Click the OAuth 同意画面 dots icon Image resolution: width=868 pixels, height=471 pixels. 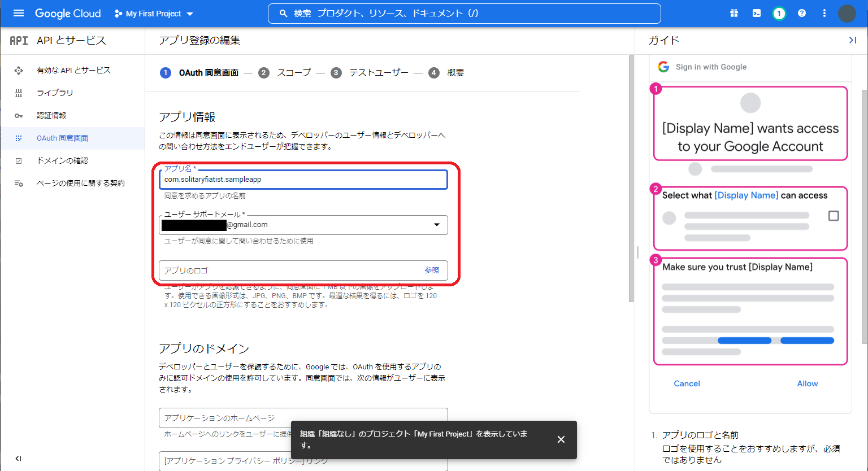pos(19,138)
